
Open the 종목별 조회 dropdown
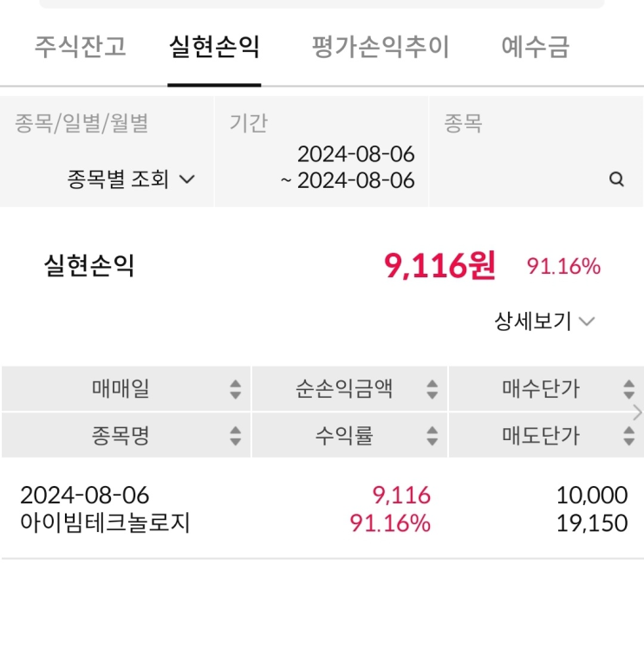click(131, 180)
